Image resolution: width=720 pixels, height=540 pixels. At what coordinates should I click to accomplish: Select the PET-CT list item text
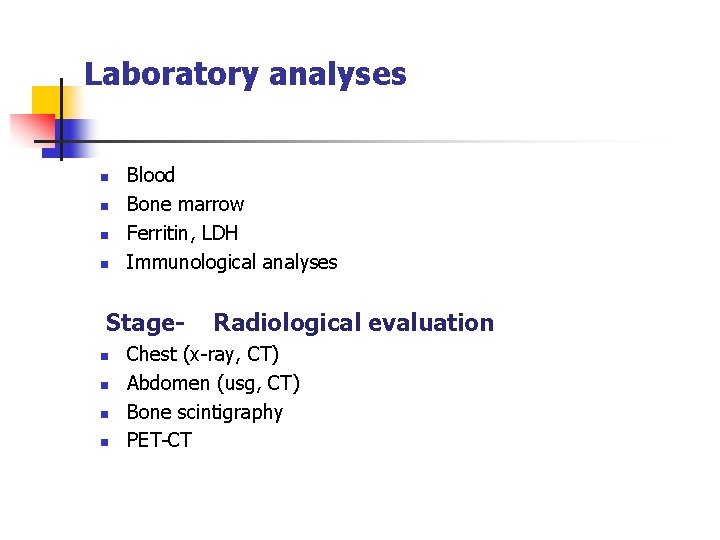coord(158,441)
